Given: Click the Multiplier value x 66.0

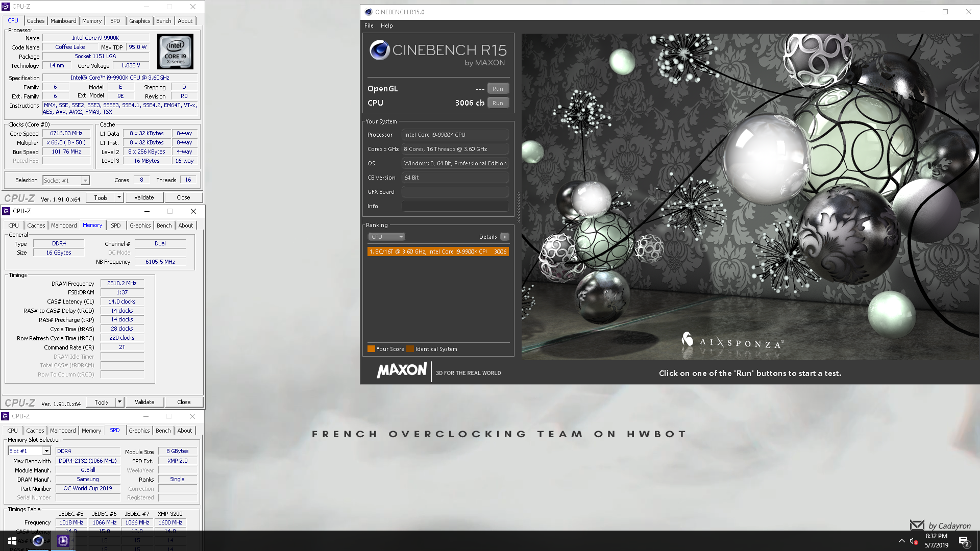Looking at the screenshot, I should (x=66, y=143).
